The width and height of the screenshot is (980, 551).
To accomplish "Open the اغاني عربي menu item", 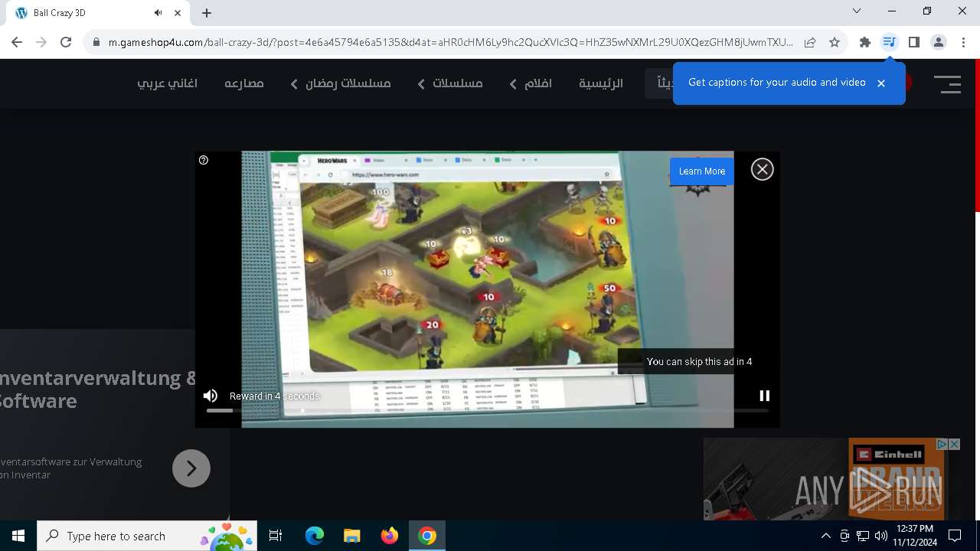I will point(167,83).
